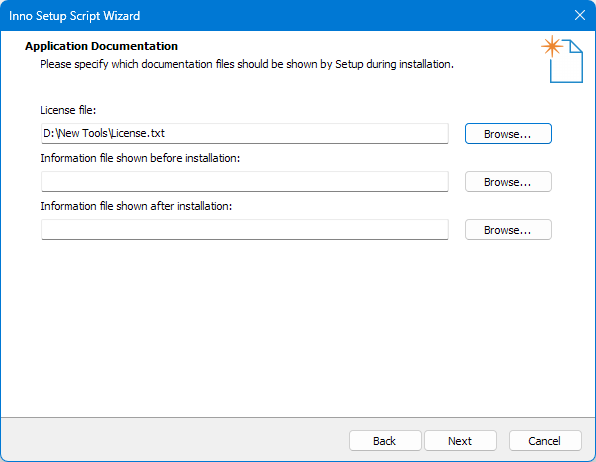
Task: Focus the before-installation information file field
Action: [245, 181]
